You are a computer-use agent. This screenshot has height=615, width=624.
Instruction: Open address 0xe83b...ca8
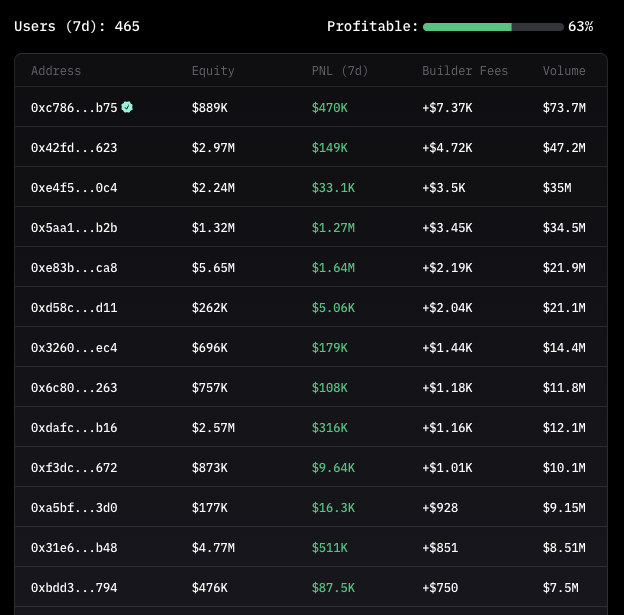tap(74, 268)
